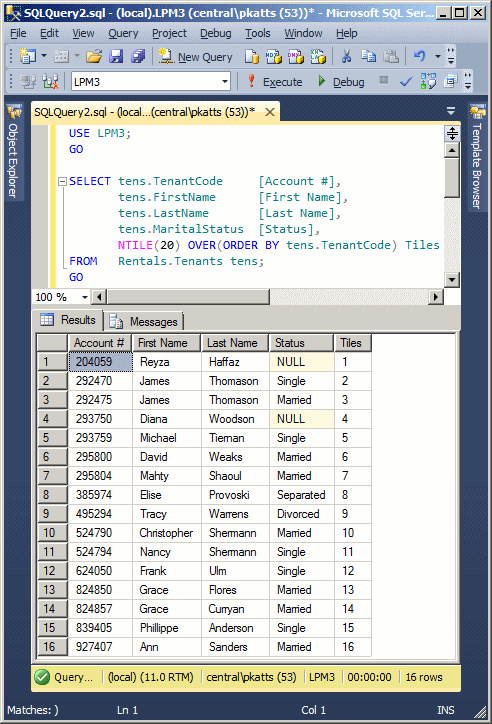Cut the selection with the scissors icon
The image size is (492, 724).
point(346,56)
